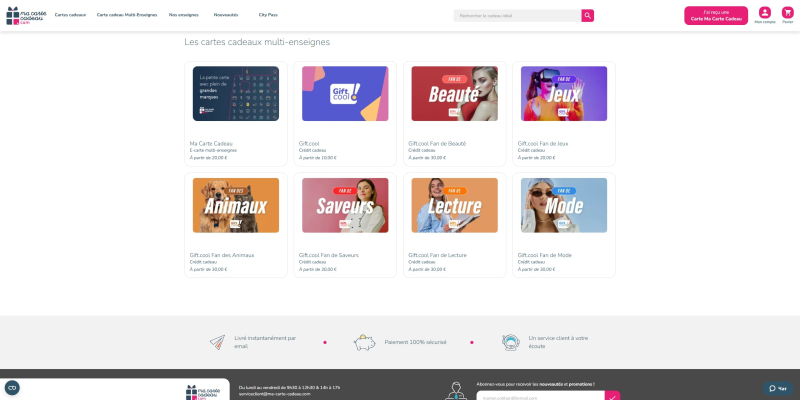Viewport: 800px width, 400px height.
Task: Click 'E-carte multi-enseignes' subtitle text
Action: 213,151
